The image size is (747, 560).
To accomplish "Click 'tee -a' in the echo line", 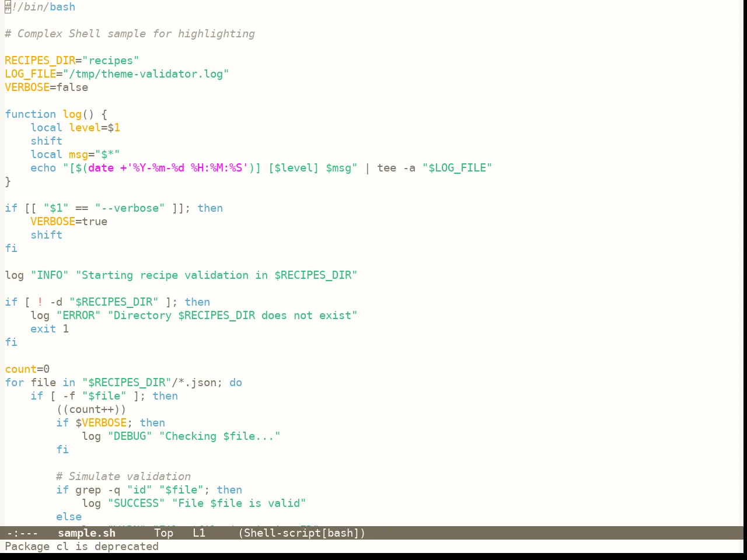I will pyautogui.click(x=396, y=168).
